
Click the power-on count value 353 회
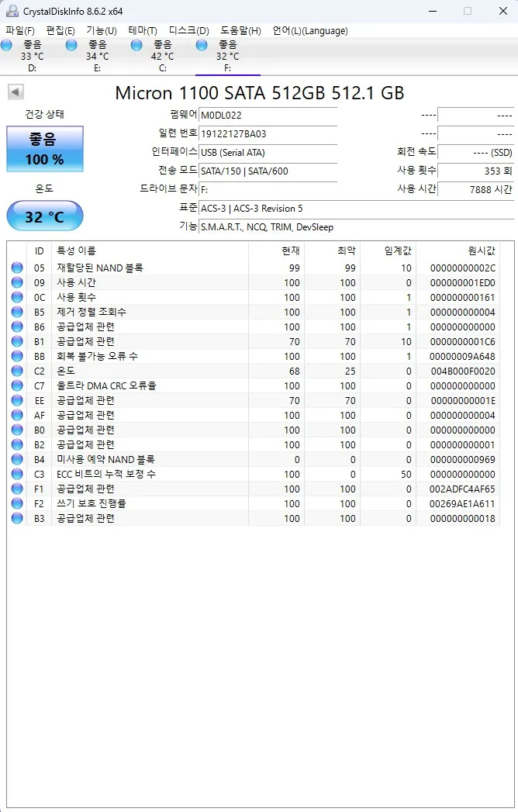tap(475, 171)
